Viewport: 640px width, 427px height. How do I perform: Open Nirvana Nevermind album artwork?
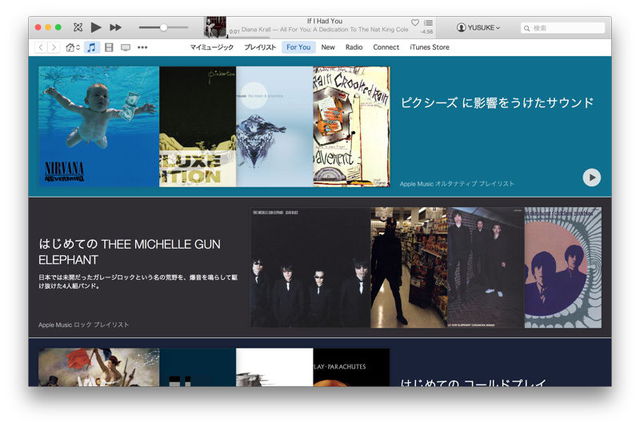98,126
